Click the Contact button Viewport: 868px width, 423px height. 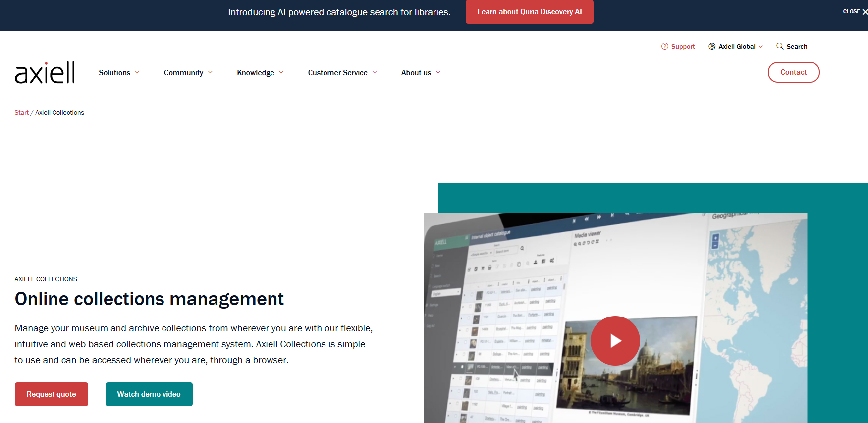click(x=794, y=72)
